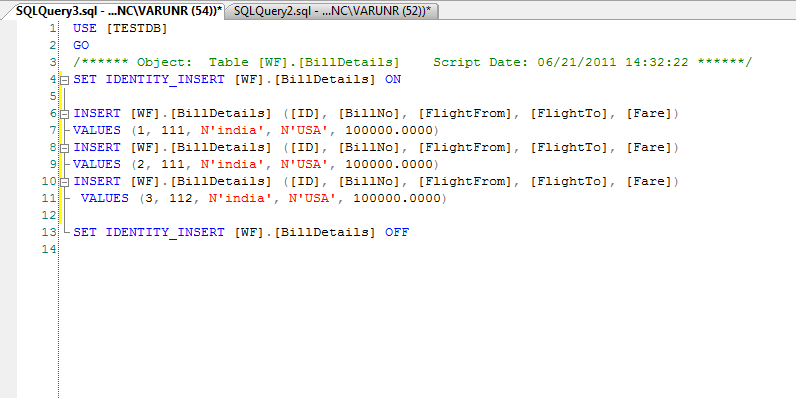This screenshot has height=398, width=796.
Task: Collapse the first INSERT statement on line 6
Action: (64, 114)
